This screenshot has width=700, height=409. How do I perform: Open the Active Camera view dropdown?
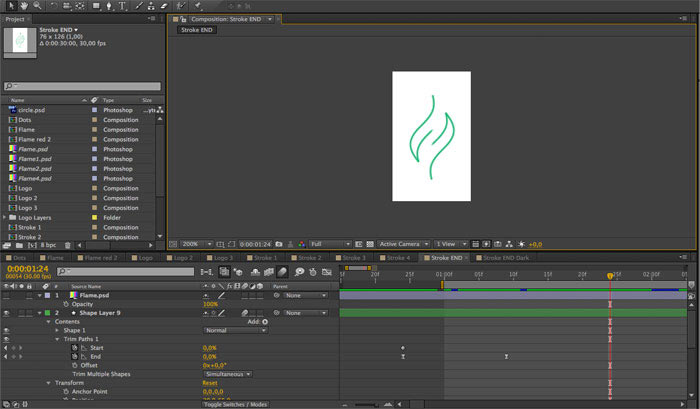(x=403, y=244)
